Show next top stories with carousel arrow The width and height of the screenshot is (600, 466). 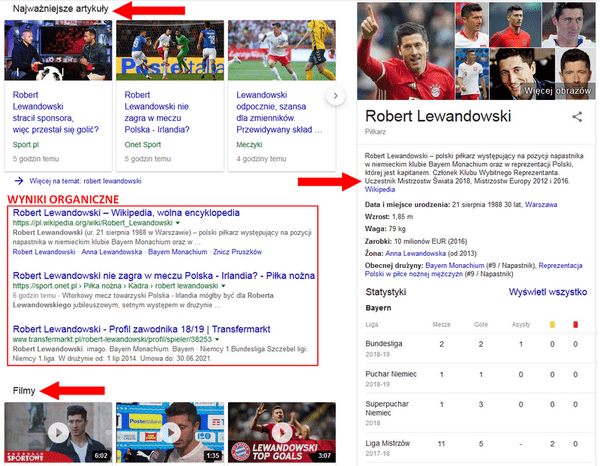coord(335,96)
